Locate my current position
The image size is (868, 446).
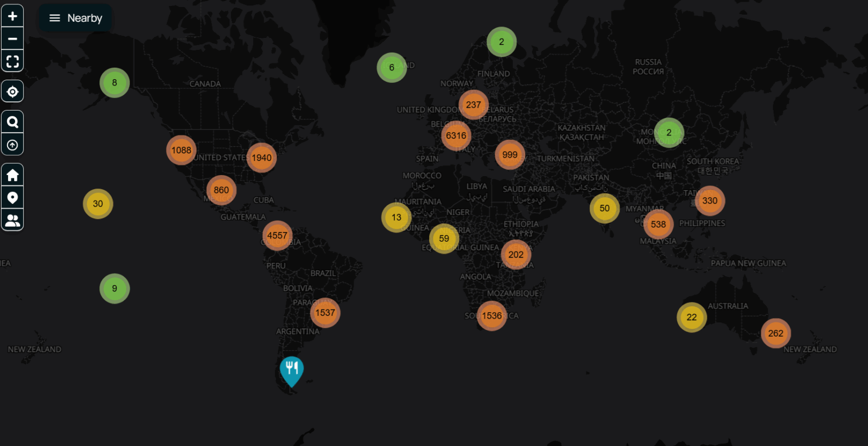(12, 92)
